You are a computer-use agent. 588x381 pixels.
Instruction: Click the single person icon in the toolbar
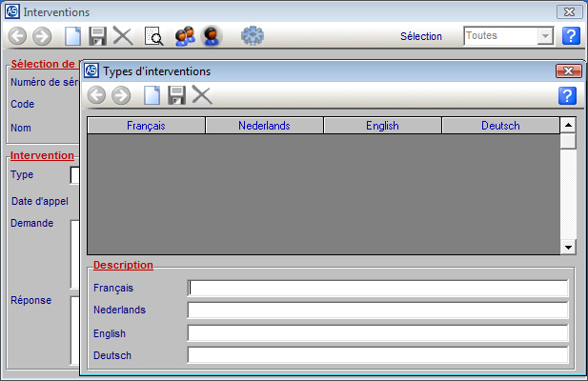pos(212,36)
